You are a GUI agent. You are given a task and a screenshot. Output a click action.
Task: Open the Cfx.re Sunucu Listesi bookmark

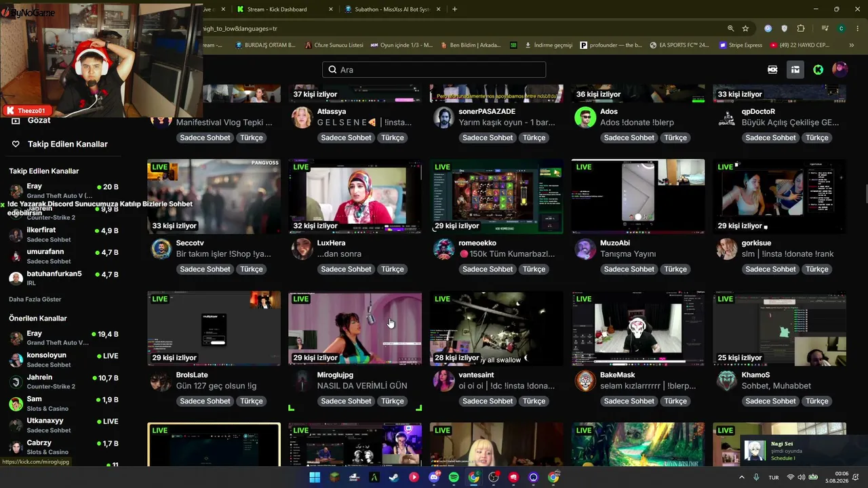coord(333,45)
